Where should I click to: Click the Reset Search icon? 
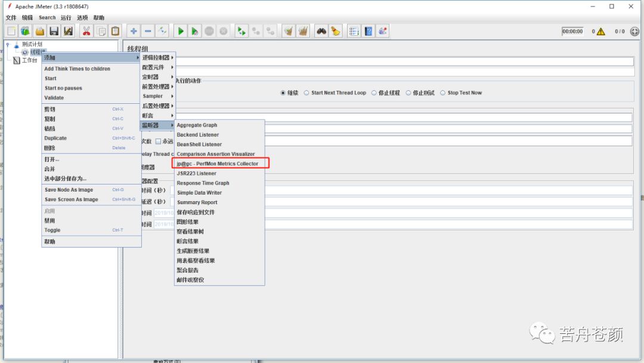pyautogui.click(x=336, y=31)
